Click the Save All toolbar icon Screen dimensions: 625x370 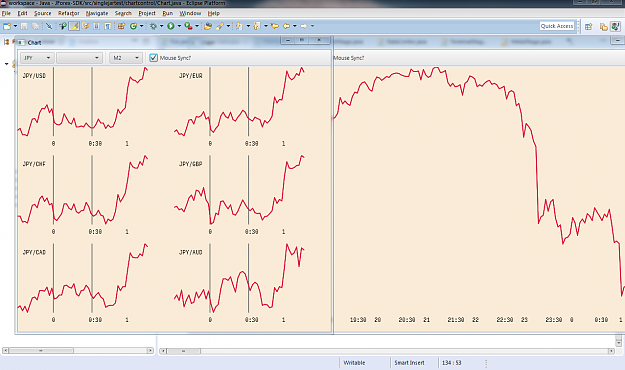pos(35,26)
